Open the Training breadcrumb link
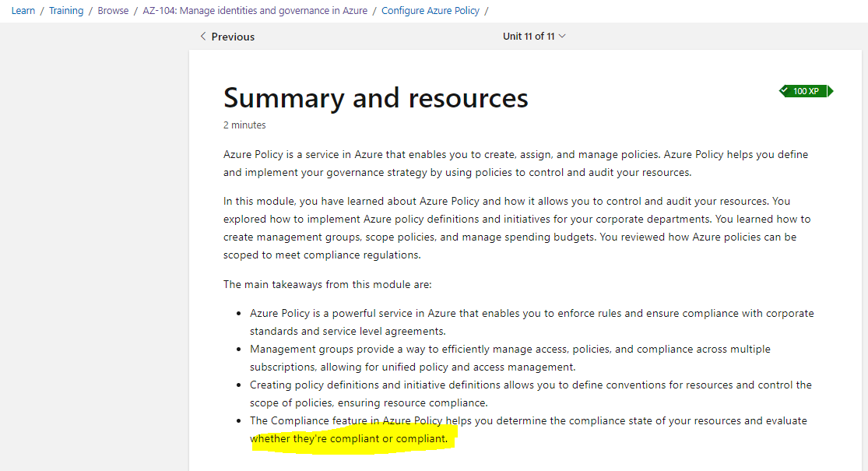Viewport: 868px width, 471px height. tap(66, 10)
